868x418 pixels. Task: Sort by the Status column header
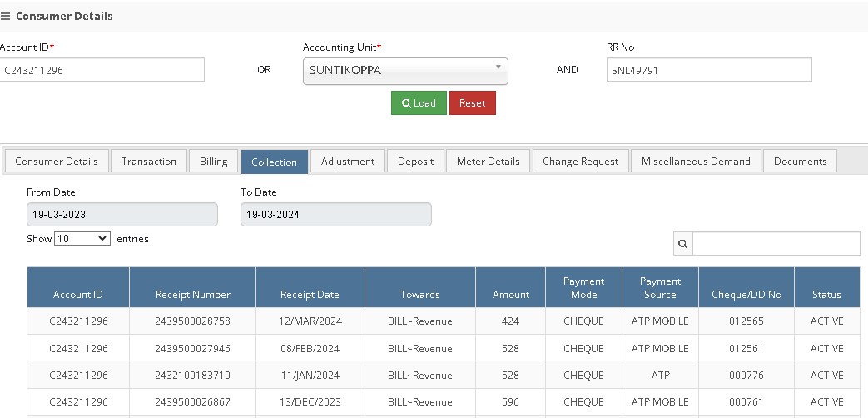[826, 287]
